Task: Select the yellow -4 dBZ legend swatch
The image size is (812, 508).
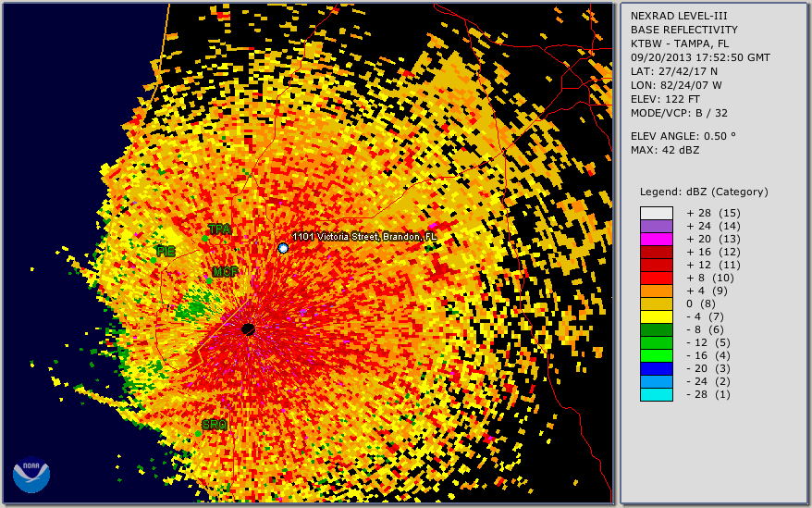Action: tap(657, 316)
